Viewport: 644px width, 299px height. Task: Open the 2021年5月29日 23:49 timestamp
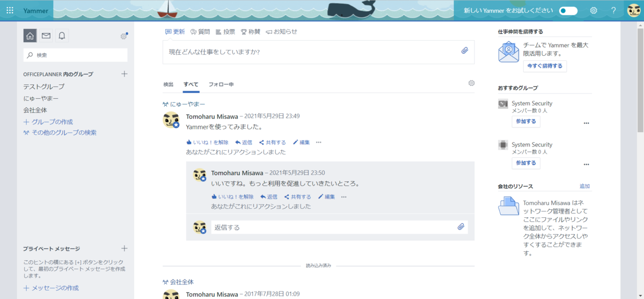pos(272,116)
